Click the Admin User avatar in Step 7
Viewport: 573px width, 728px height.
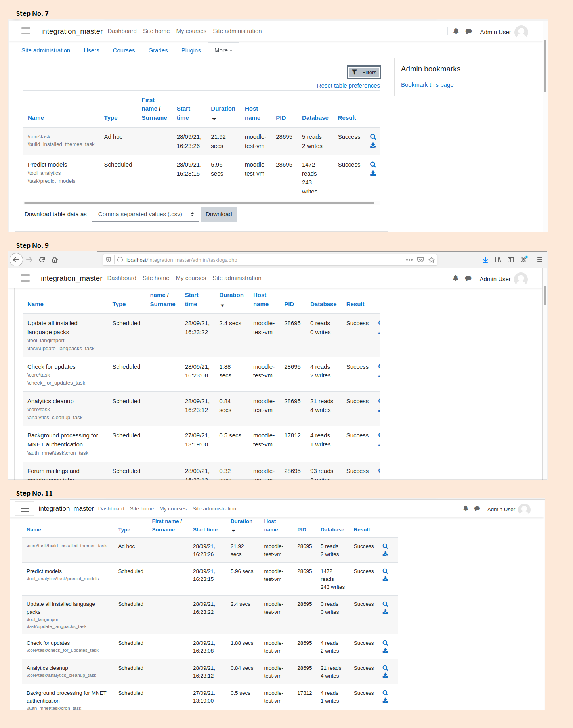point(521,32)
